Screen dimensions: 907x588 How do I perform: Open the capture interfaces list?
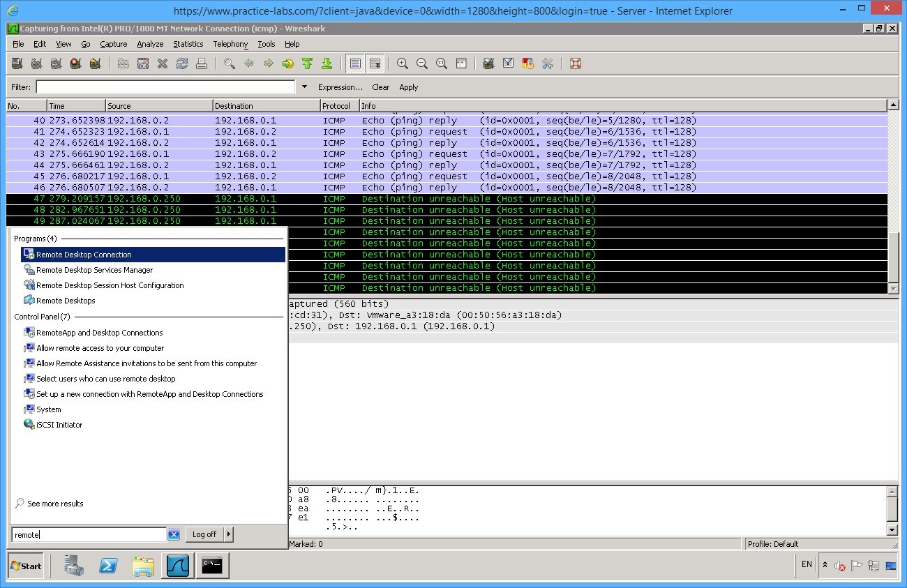coord(17,63)
